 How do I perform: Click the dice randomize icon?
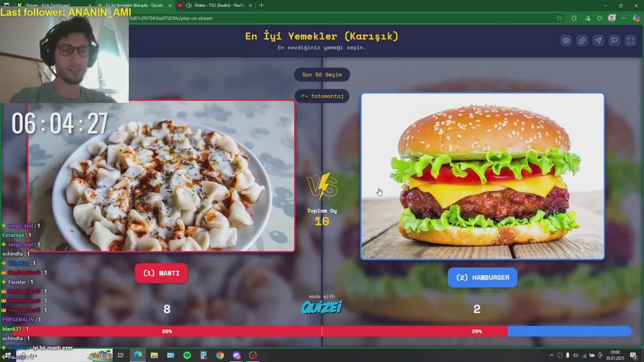[x=582, y=41]
